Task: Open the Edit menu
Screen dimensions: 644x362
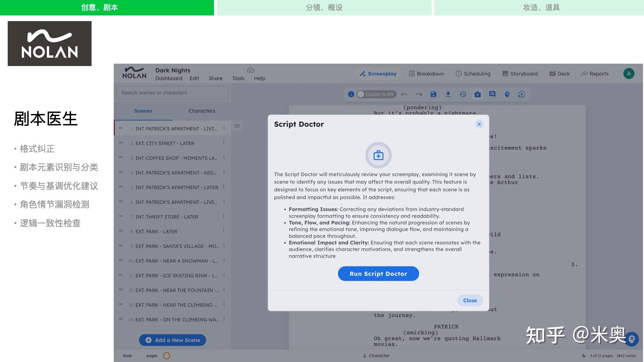Action: pyautogui.click(x=194, y=78)
